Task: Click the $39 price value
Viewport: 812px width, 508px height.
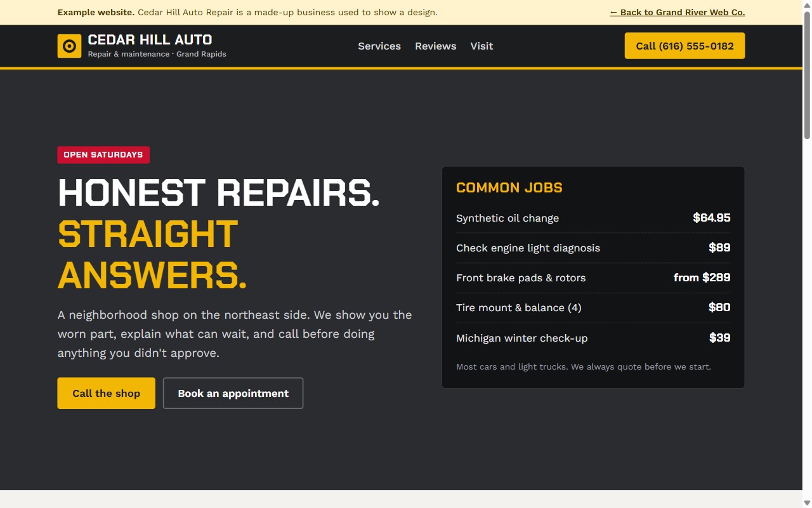Action: click(720, 338)
